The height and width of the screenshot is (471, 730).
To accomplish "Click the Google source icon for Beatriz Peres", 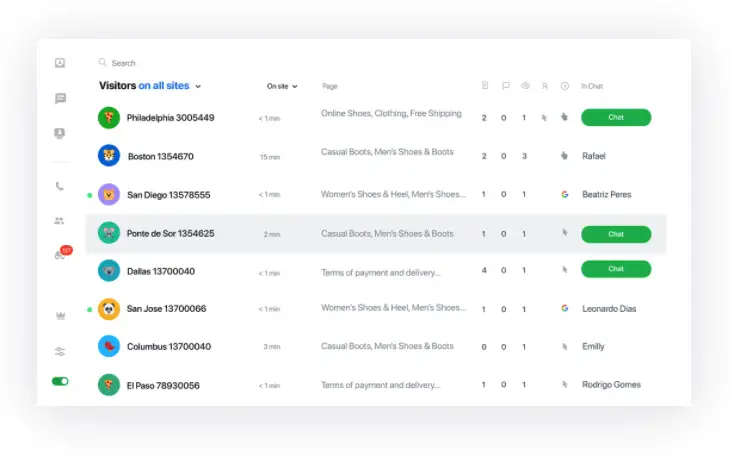I will pyautogui.click(x=565, y=195).
